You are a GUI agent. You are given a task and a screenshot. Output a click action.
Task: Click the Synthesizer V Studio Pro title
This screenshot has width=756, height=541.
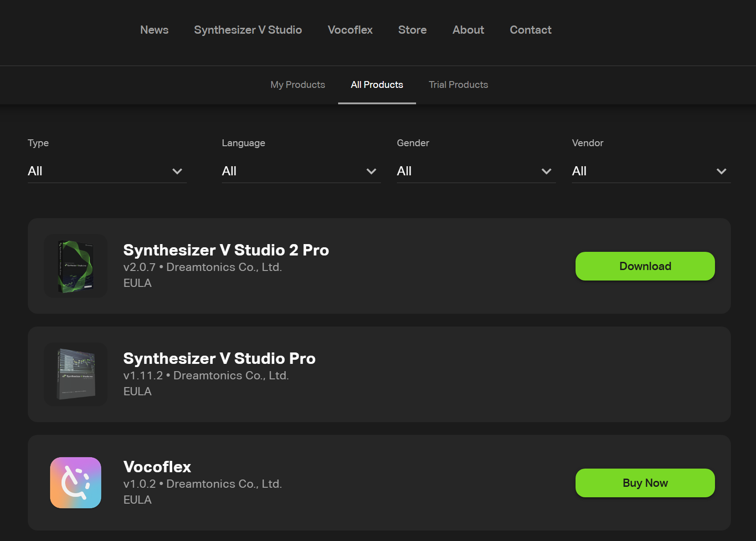219,358
